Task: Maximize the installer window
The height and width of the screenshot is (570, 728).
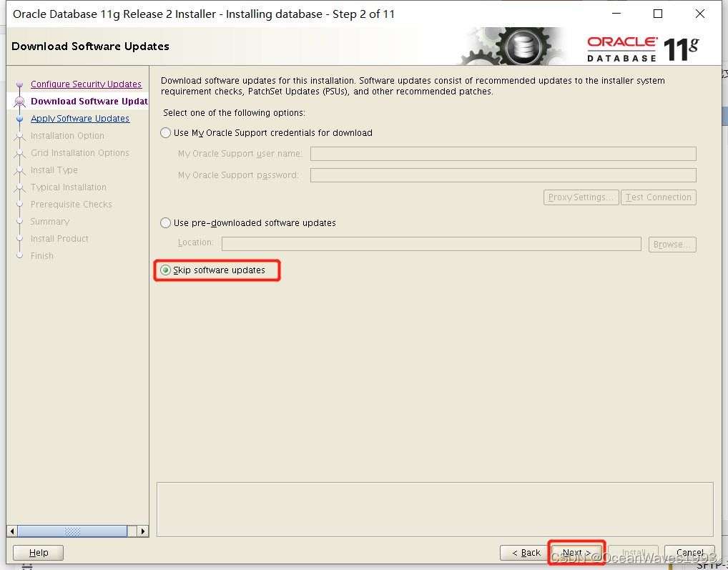Action: click(x=658, y=14)
